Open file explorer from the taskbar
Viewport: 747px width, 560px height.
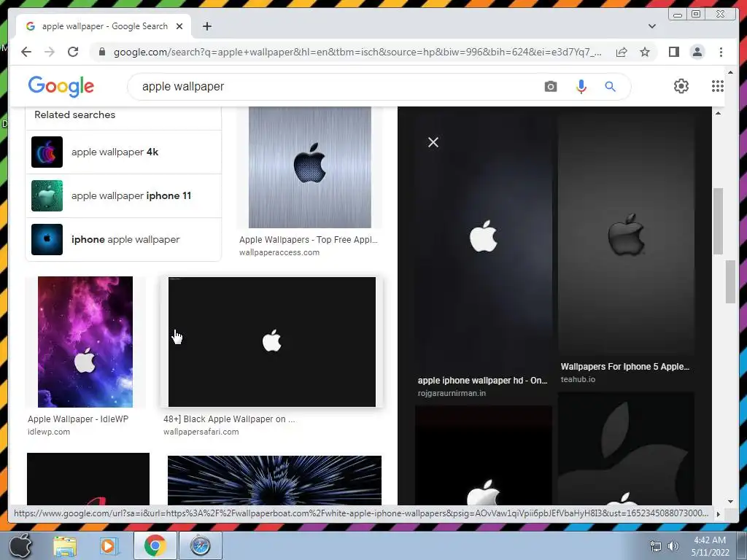pos(65,546)
